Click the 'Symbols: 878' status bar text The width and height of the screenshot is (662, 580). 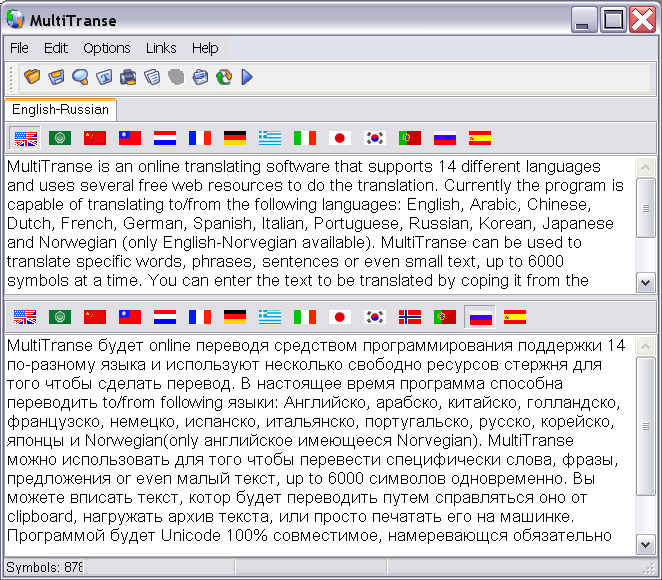pos(44,567)
